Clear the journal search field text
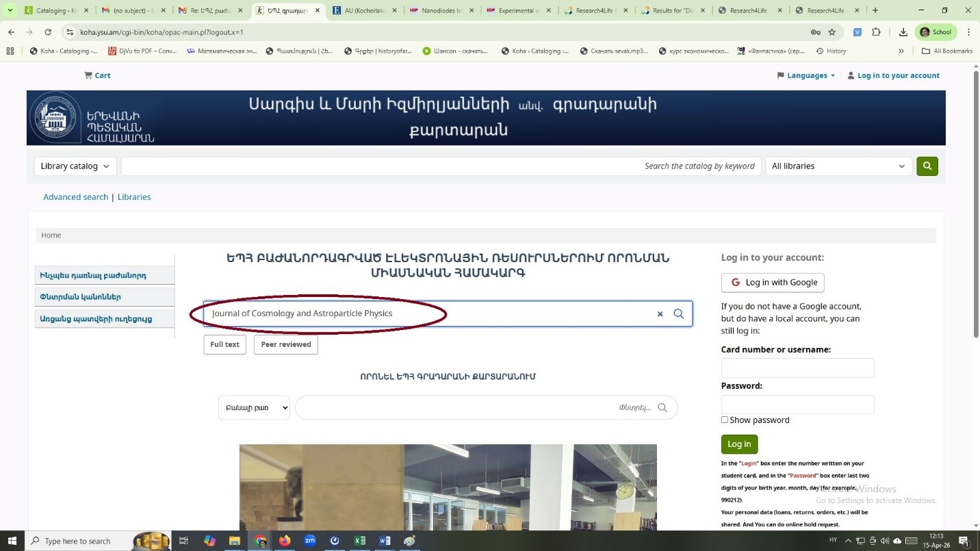980x551 pixels. [x=660, y=314]
